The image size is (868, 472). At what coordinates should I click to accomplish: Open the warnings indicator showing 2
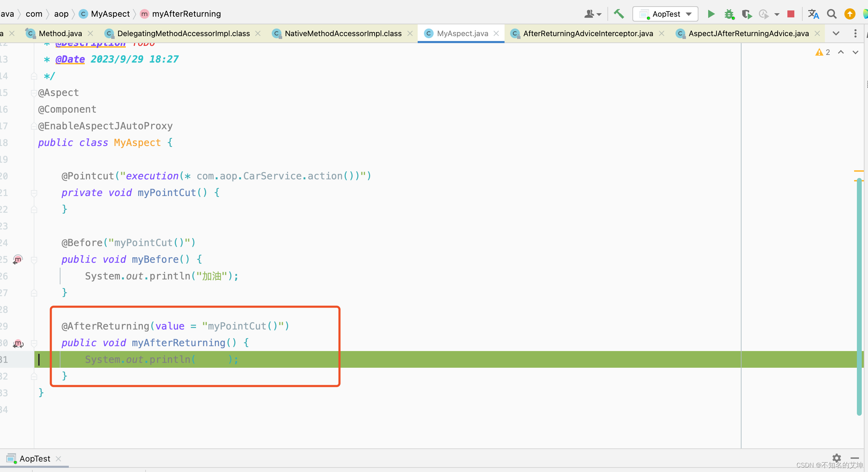coord(823,52)
